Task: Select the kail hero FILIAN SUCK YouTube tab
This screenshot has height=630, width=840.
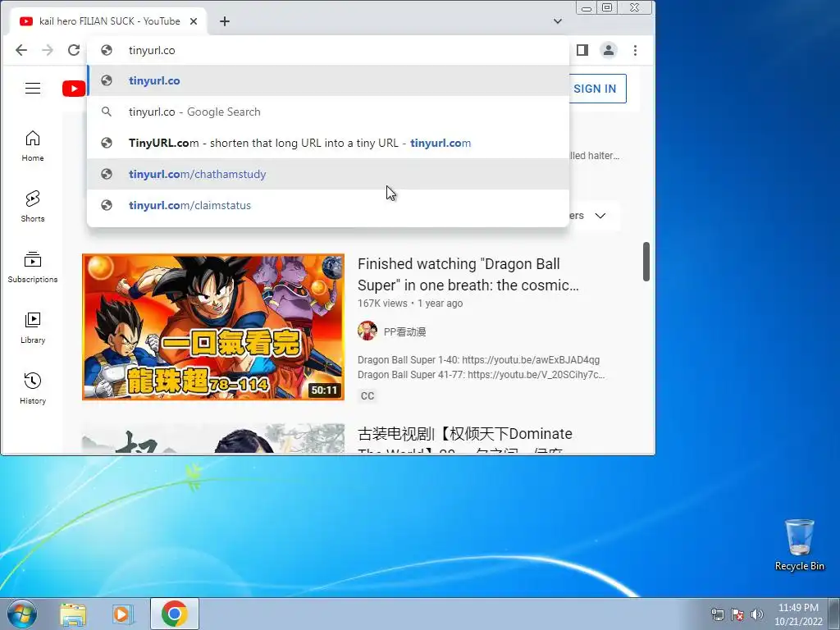Action: pyautogui.click(x=109, y=21)
